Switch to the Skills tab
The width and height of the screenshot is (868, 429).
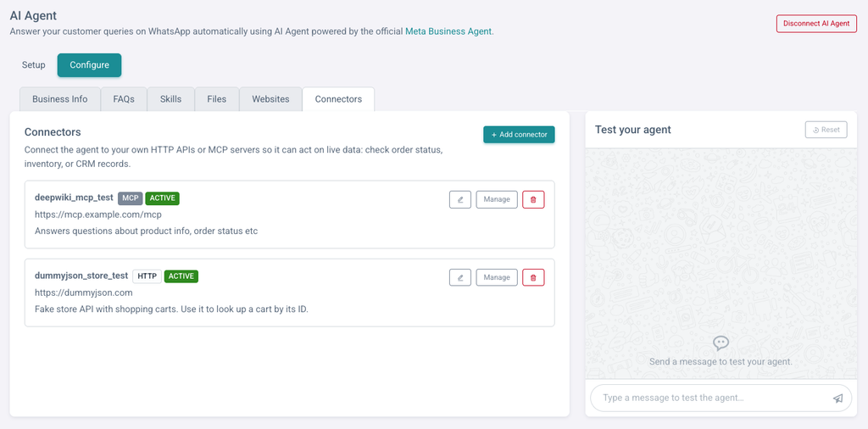click(x=170, y=99)
